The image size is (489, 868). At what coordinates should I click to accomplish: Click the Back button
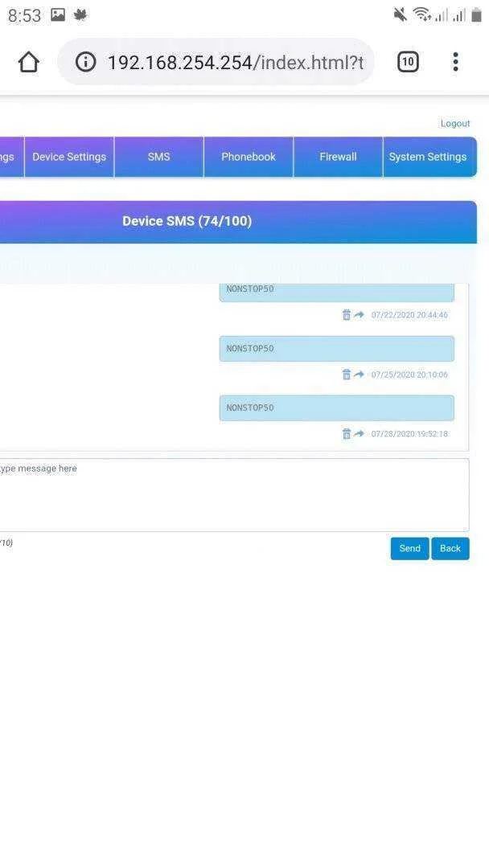450,549
